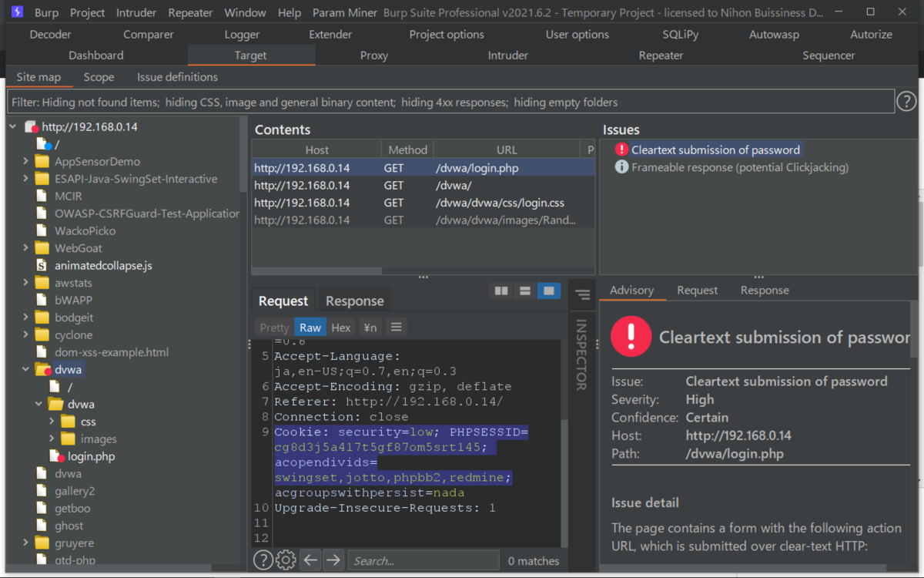Screen dimensions: 924x578
Task: Open the Scope sub-tab
Action: pos(99,77)
